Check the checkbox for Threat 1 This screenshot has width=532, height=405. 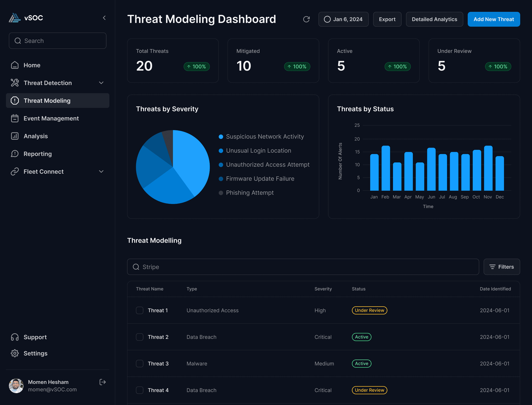point(139,310)
